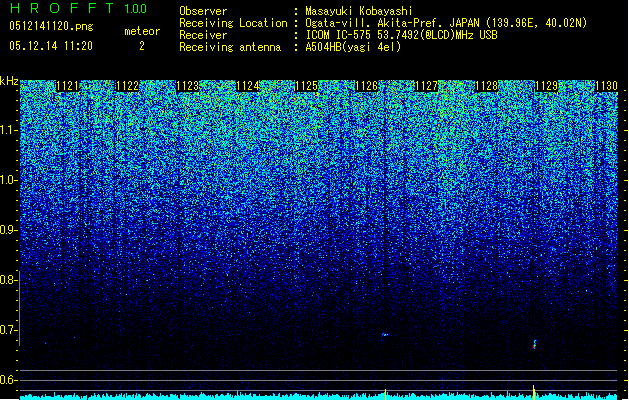Click the Ogata-vill. Akita-Pref. JAPAN location text

tap(446, 23)
